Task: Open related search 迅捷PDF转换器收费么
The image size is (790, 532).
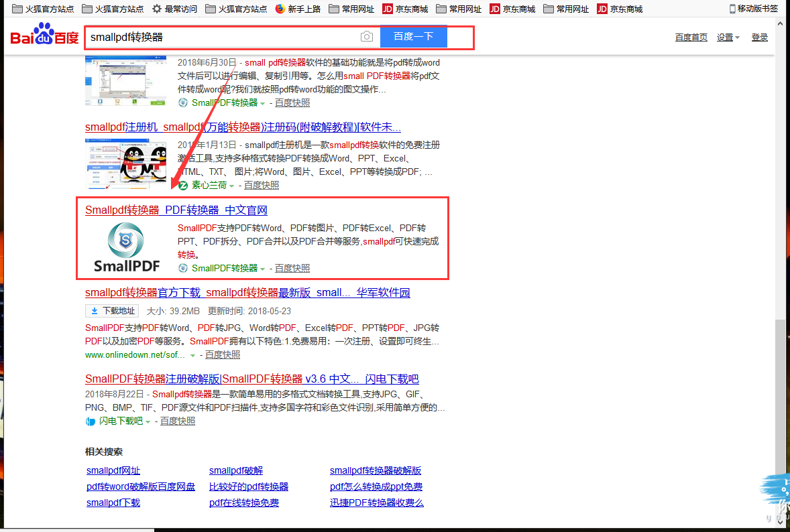Action: click(x=376, y=503)
